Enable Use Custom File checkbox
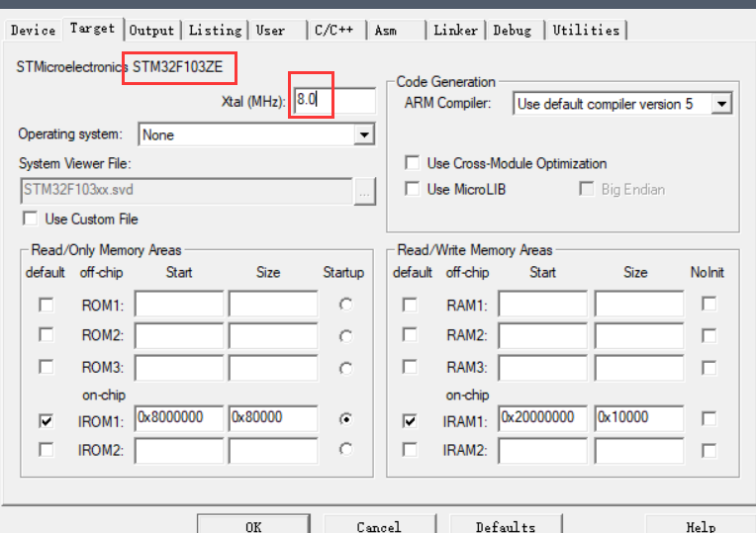This screenshot has height=533, width=756. click(x=31, y=219)
